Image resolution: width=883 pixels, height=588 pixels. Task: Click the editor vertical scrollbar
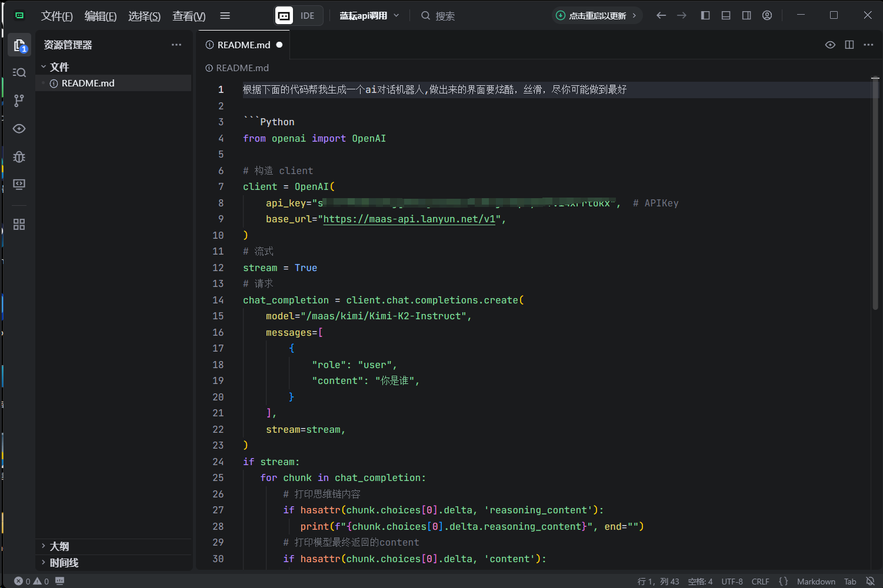(875, 194)
